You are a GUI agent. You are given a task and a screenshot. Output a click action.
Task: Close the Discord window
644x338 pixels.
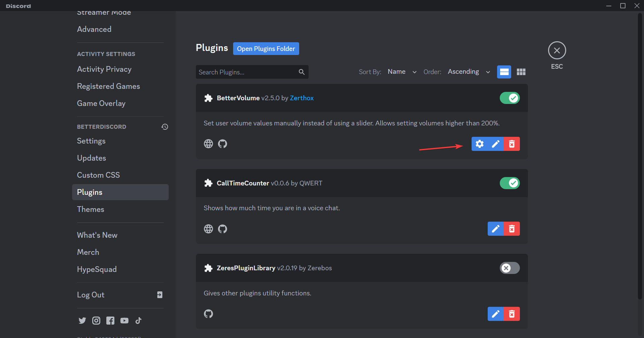[637, 6]
